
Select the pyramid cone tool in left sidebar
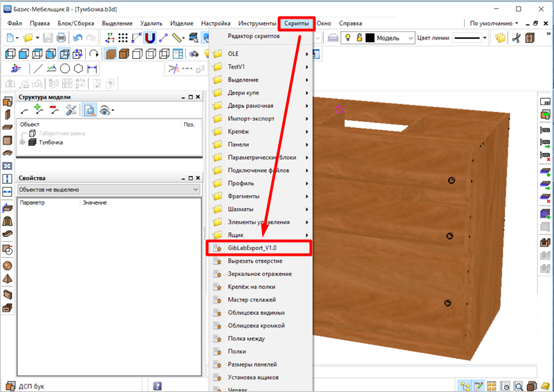[8, 279]
